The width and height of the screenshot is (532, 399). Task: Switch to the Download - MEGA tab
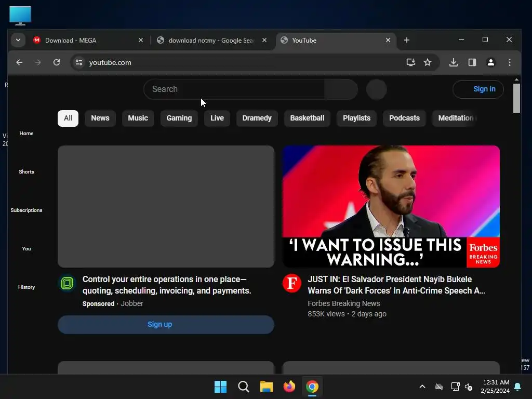coord(88,41)
